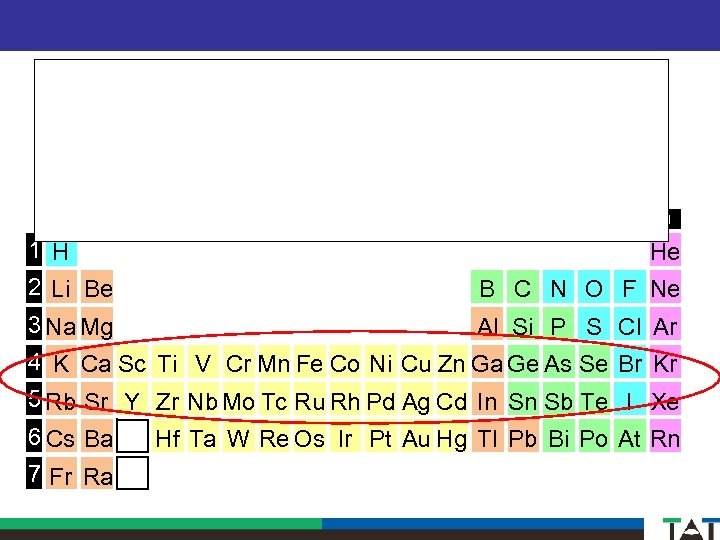Select the osmium Os cell

pos(309,436)
